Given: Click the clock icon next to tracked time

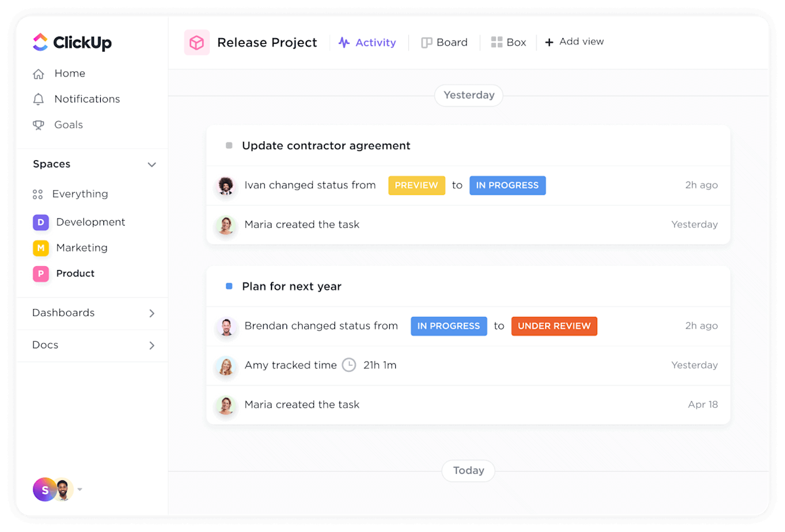Looking at the screenshot, I should (349, 365).
